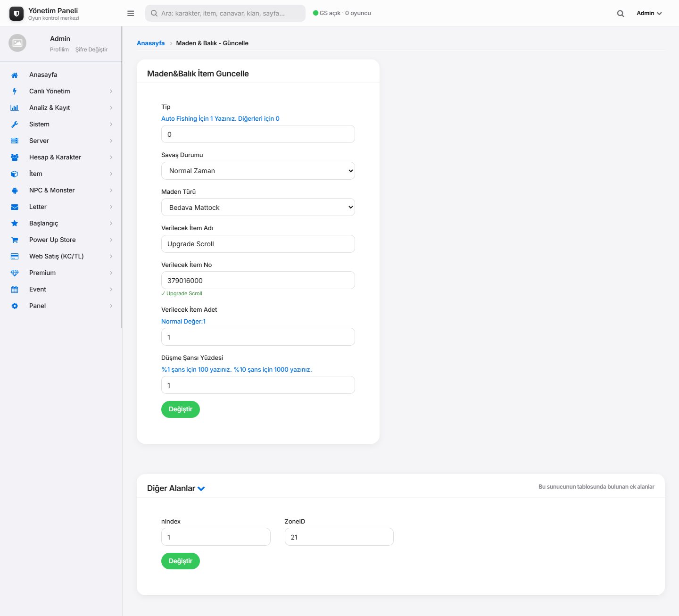Viewport: 679px width, 616px height.
Task: Click the NPC & Monster robot icon
Action: 15,191
